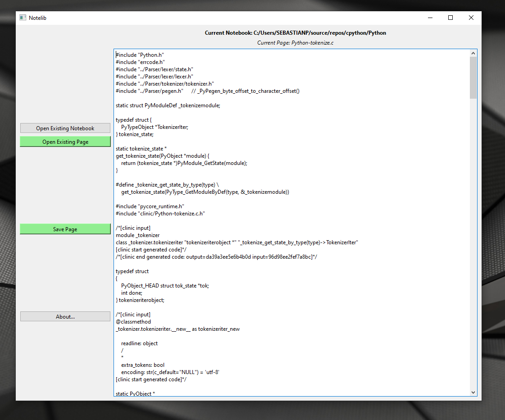This screenshot has width=505, height=420.
Task: Click the Notelib title bar
Action: click(x=225, y=18)
